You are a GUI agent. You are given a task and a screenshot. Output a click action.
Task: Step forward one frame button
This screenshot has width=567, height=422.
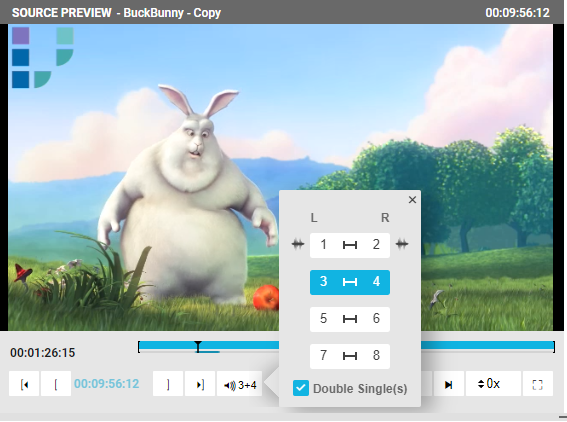point(448,384)
